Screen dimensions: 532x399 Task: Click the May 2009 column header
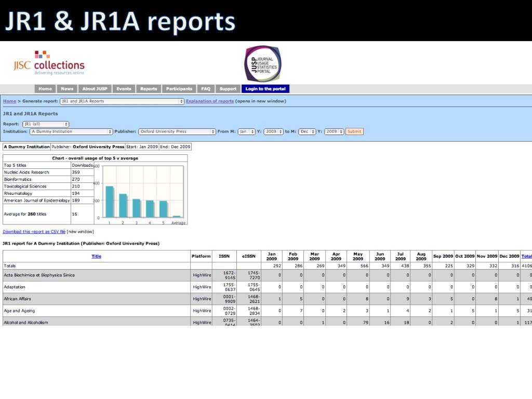(x=358, y=257)
